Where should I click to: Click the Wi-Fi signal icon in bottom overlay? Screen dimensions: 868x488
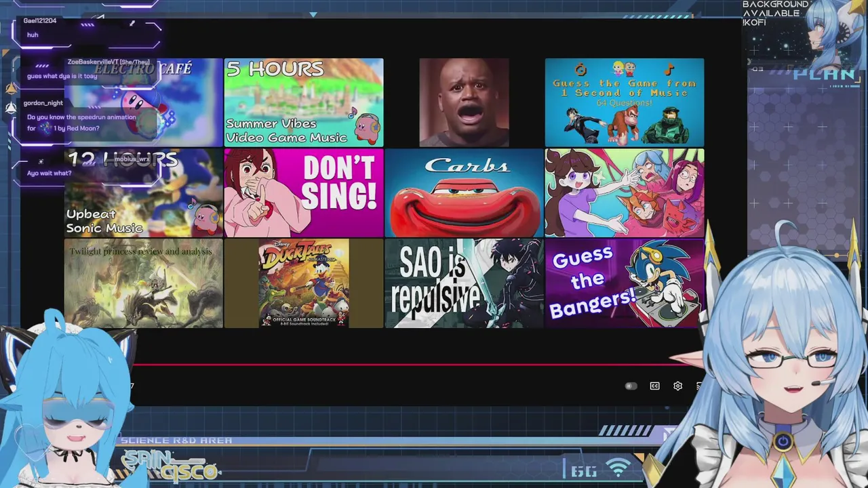pyautogui.click(x=618, y=468)
